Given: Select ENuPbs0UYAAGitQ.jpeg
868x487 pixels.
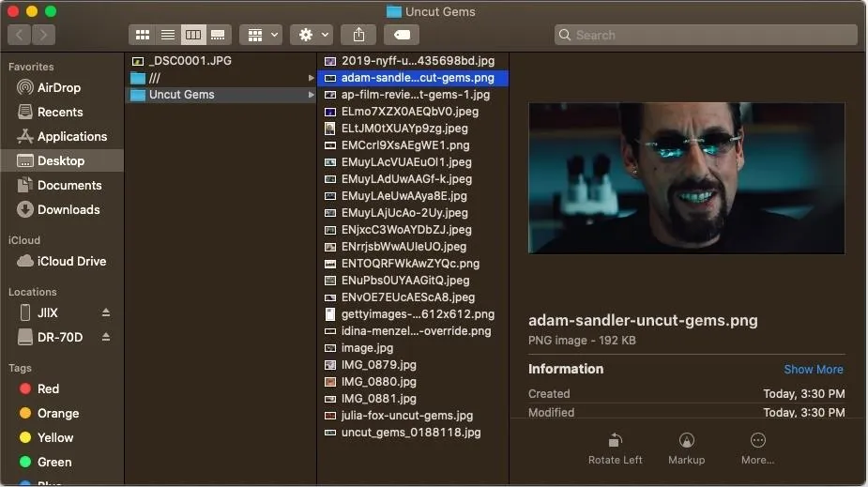Looking at the screenshot, I should pyautogui.click(x=414, y=281).
